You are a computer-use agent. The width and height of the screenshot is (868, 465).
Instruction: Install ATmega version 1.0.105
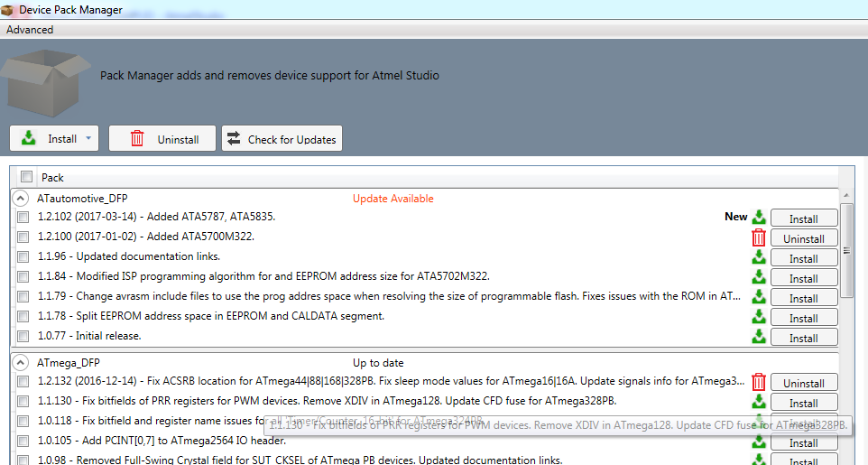pos(804,442)
